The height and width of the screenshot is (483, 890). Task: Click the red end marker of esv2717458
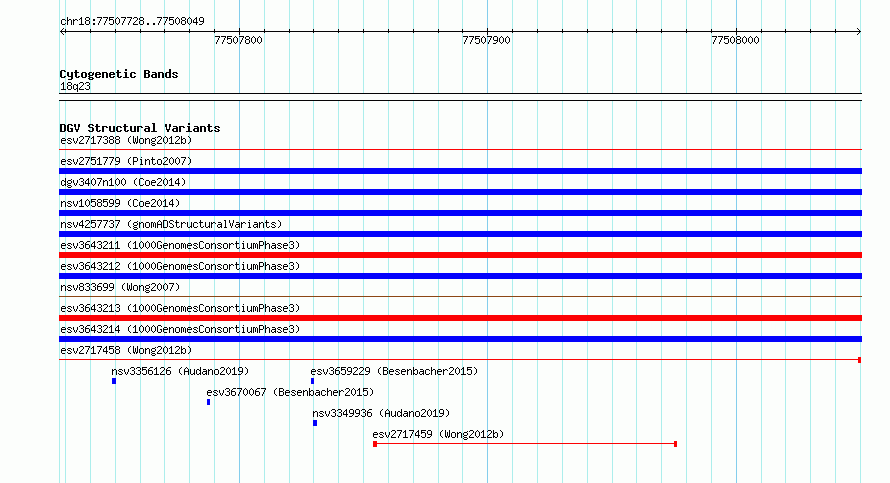[859, 360]
